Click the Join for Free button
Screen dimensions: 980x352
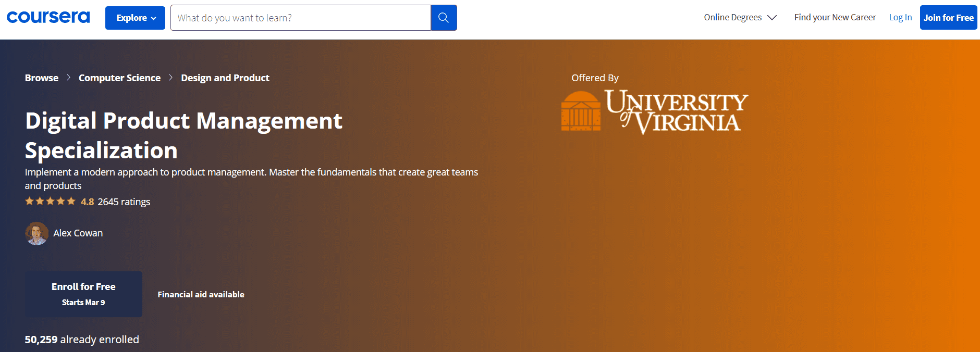[948, 17]
